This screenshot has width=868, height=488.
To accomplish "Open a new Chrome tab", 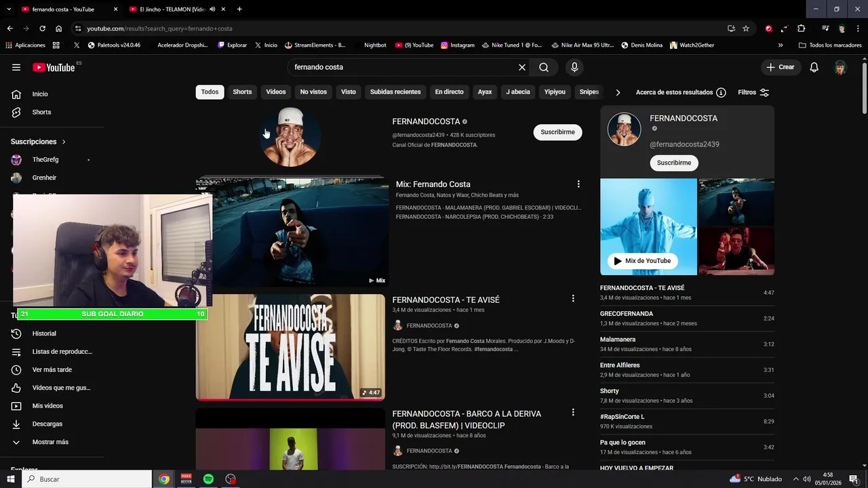I will pos(239,9).
